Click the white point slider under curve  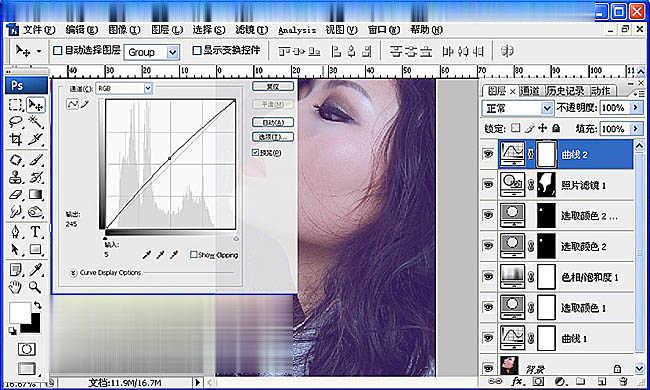coord(236,239)
